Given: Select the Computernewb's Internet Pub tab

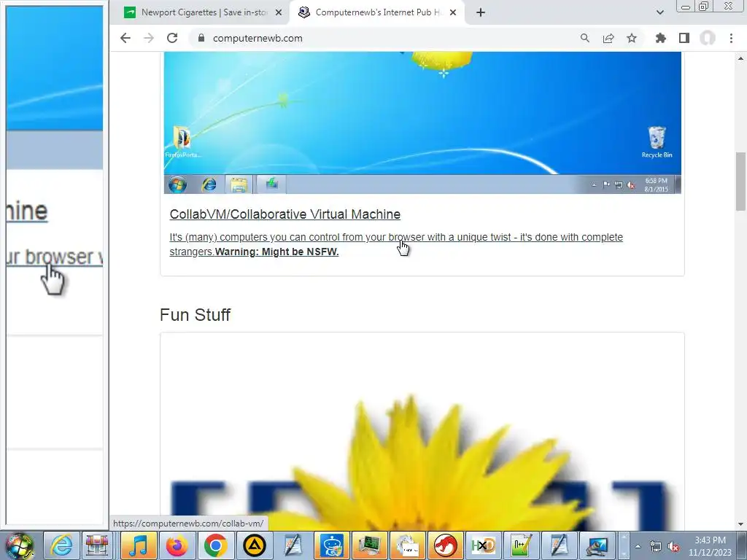Looking at the screenshot, I should click(x=377, y=12).
